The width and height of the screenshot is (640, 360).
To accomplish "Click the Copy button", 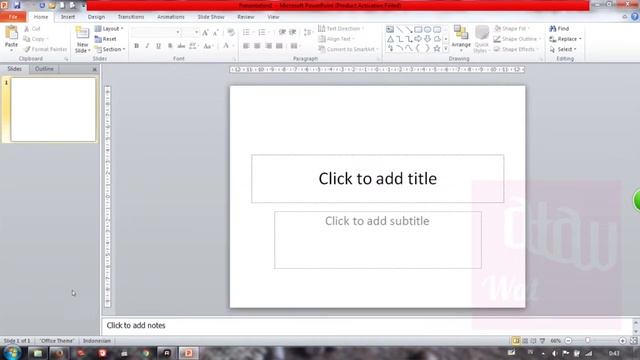I will click(35, 39).
